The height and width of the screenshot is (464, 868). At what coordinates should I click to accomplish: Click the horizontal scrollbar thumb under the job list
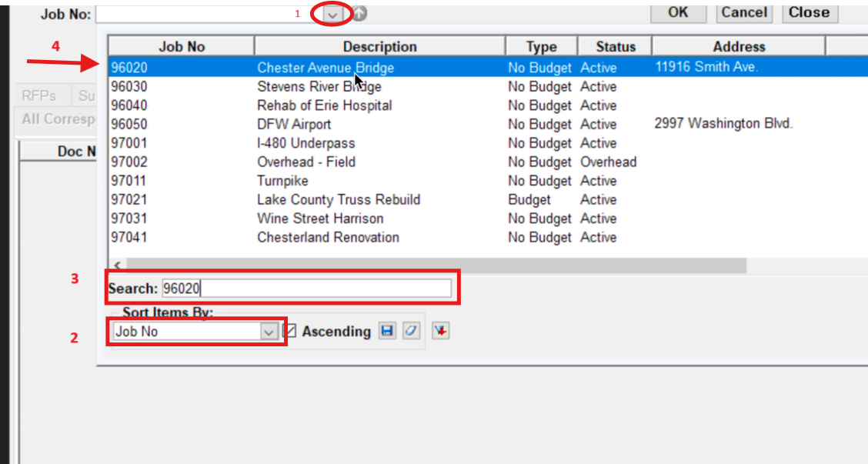tap(436, 265)
